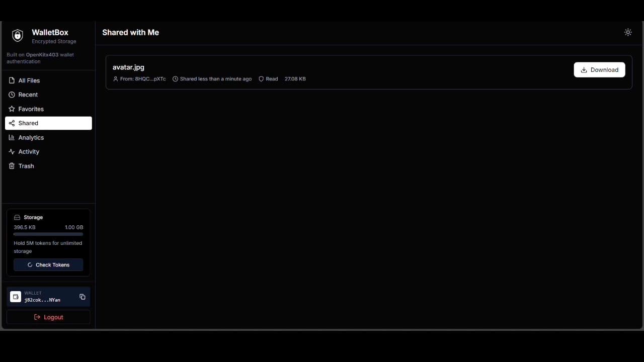The image size is (644, 362).
Task: Download the avatar.jpg file
Action: tap(599, 70)
